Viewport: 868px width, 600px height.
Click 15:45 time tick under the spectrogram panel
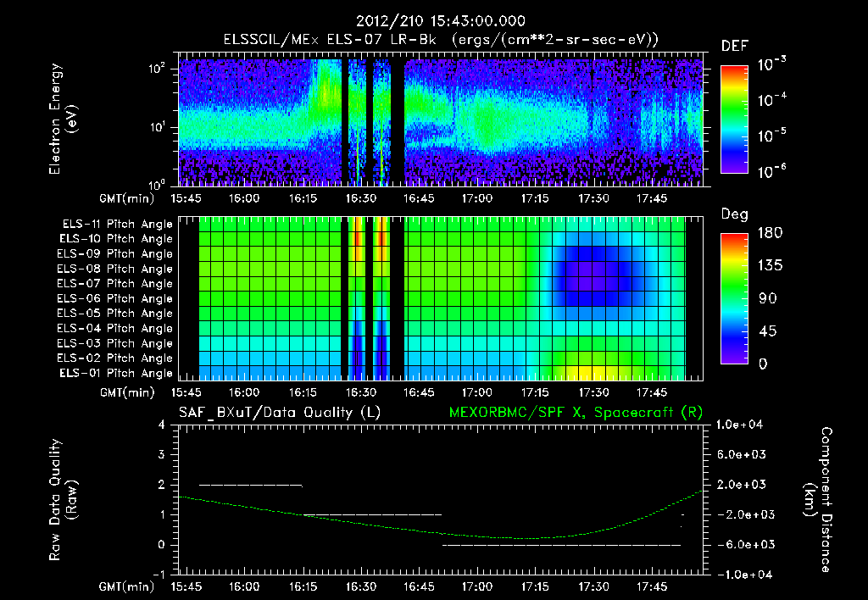(x=186, y=198)
